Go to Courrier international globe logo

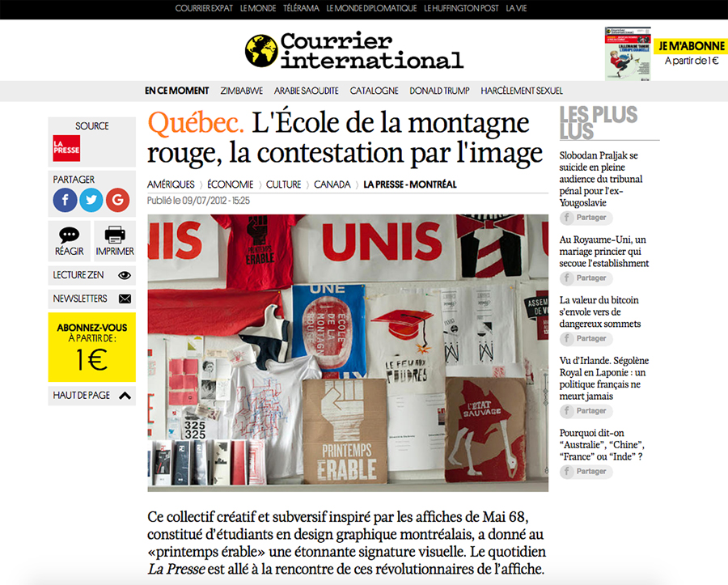point(261,51)
